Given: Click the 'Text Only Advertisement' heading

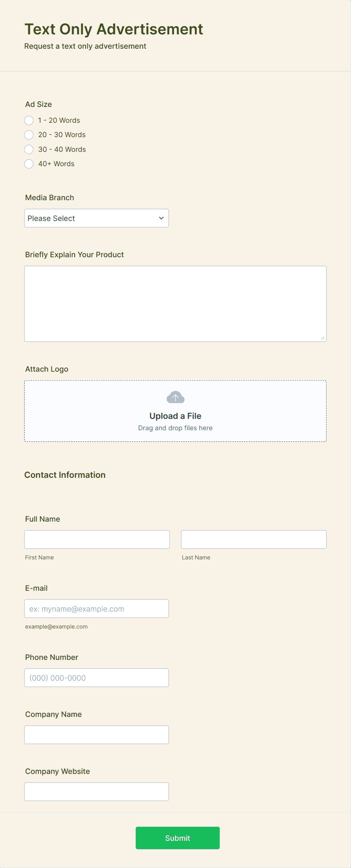Looking at the screenshot, I should [x=114, y=29].
